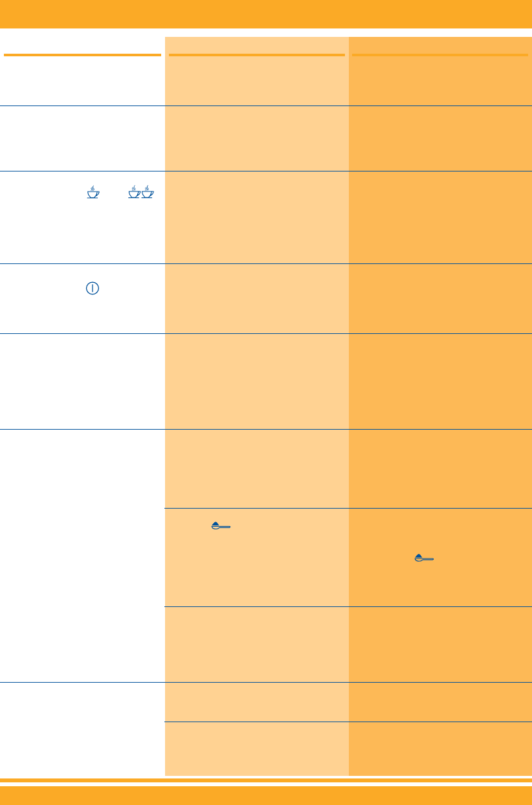The width and height of the screenshot is (532, 805).
Task: Select light-orange cell beside the power icon
Action: tap(256, 298)
